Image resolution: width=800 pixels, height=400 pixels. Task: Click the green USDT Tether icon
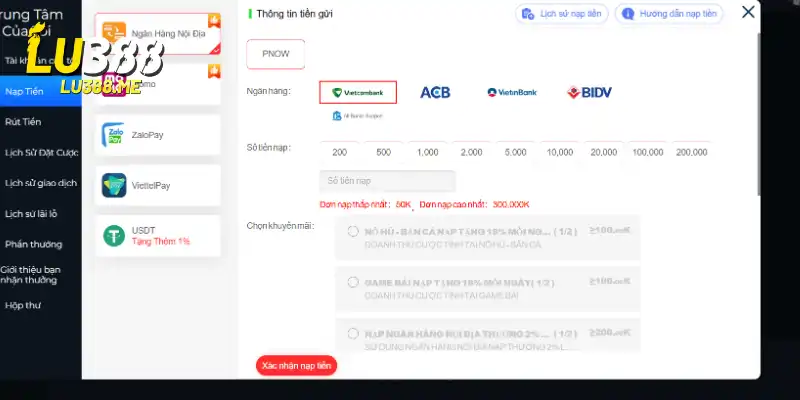click(113, 236)
